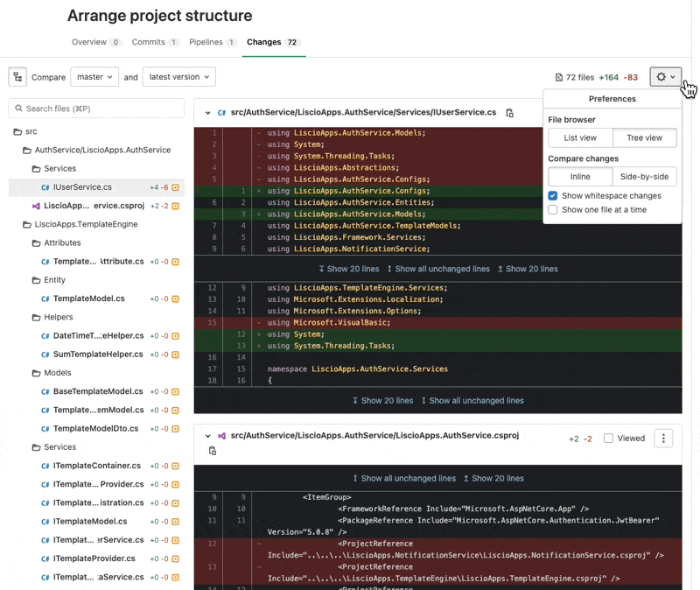Collapse the IUserService.cs diff with its chevron
Image resolution: width=700 pixels, height=590 pixels.
207,112
